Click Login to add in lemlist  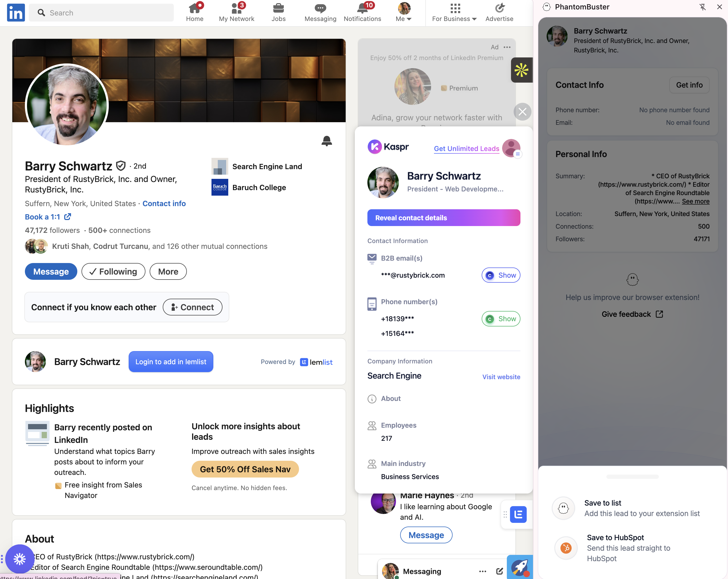click(171, 361)
